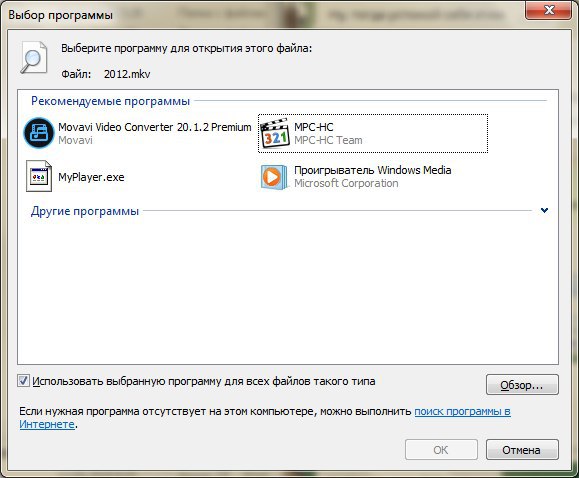This screenshot has height=478, width=579.
Task: Click the file name 2012.mkv
Action: (127, 74)
